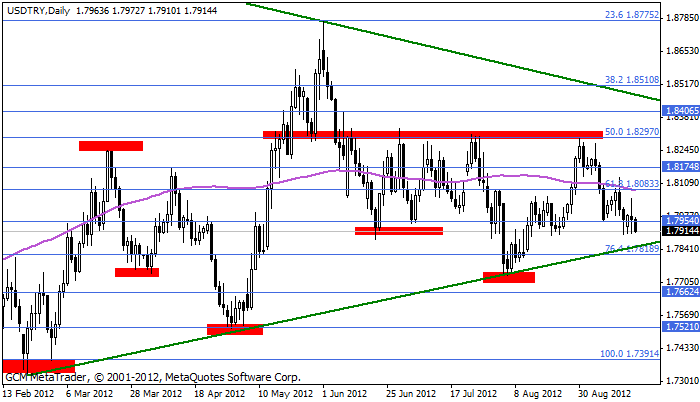Click the 25 Jun 2012 date label
The height and width of the screenshot is (402, 700).
(411, 394)
